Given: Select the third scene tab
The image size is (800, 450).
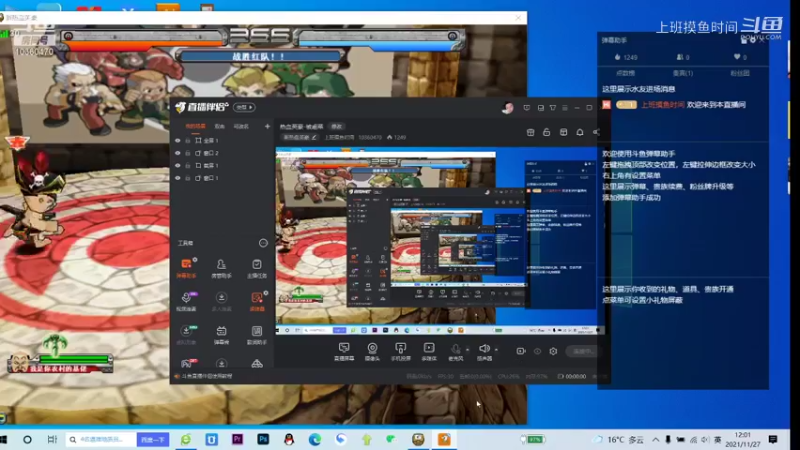Looking at the screenshot, I should (x=241, y=126).
